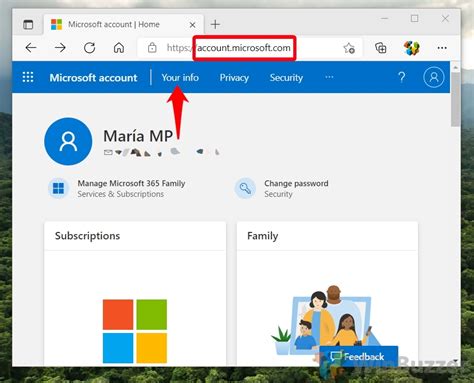This screenshot has height=383, width=474.
Task: Refresh the page with reload icon
Action: (x=90, y=48)
